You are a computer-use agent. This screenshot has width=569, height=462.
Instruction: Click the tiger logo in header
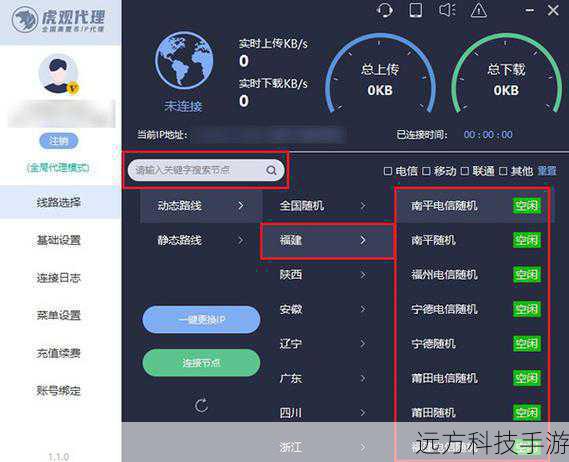[24, 20]
